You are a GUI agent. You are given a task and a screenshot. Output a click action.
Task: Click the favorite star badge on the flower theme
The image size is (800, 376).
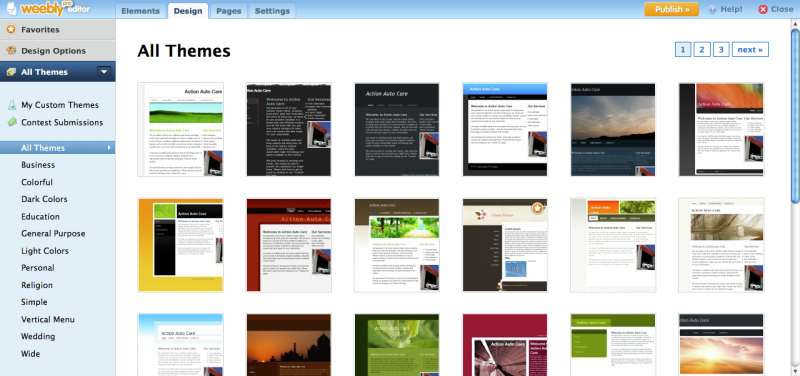[x=537, y=208]
